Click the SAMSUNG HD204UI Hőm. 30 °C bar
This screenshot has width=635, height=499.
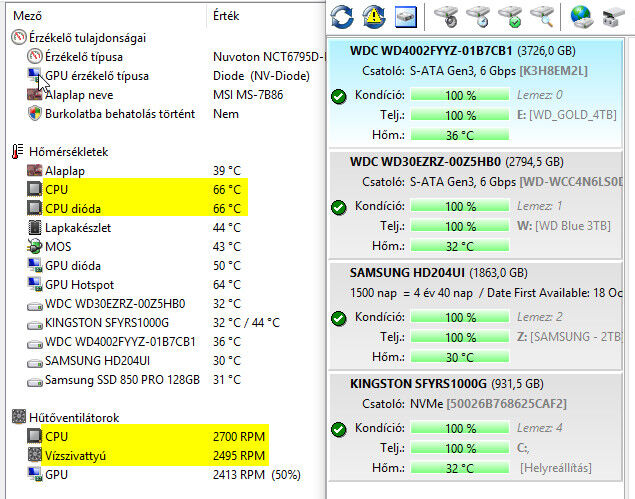(460, 357)
